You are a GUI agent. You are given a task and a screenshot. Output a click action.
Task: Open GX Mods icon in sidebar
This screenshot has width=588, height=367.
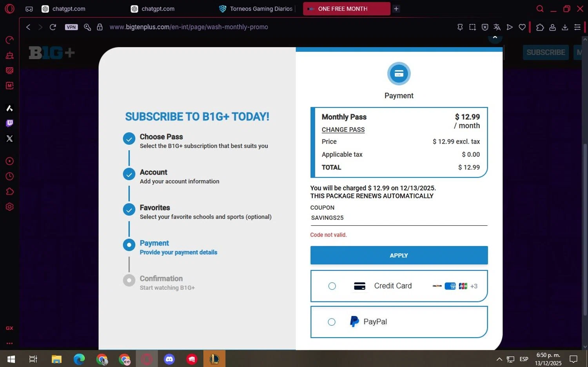pos(9,86)
